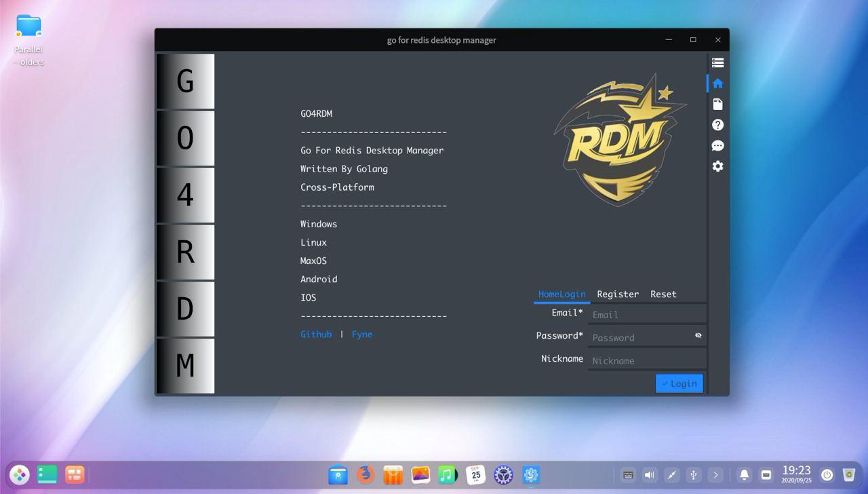Focus the Nickname input field
868x494 pixels.
pos(646,360)
